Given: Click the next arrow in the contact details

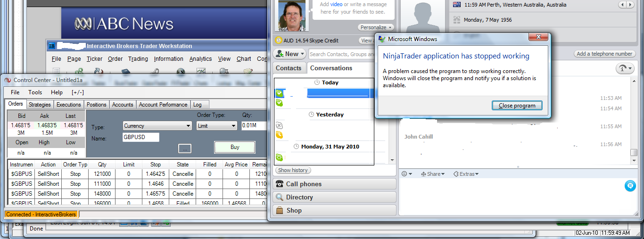Looking at the screenshot, I should pos(630,5).
